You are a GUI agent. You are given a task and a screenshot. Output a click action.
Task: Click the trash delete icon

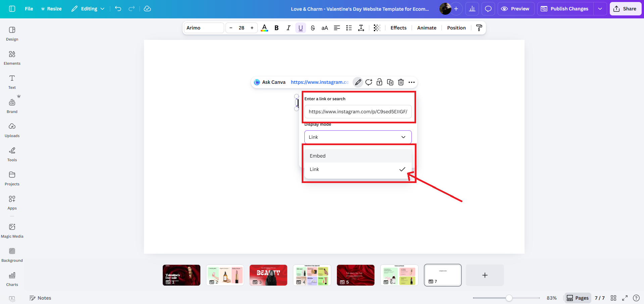pyautogui.click(x=401, y=82)
